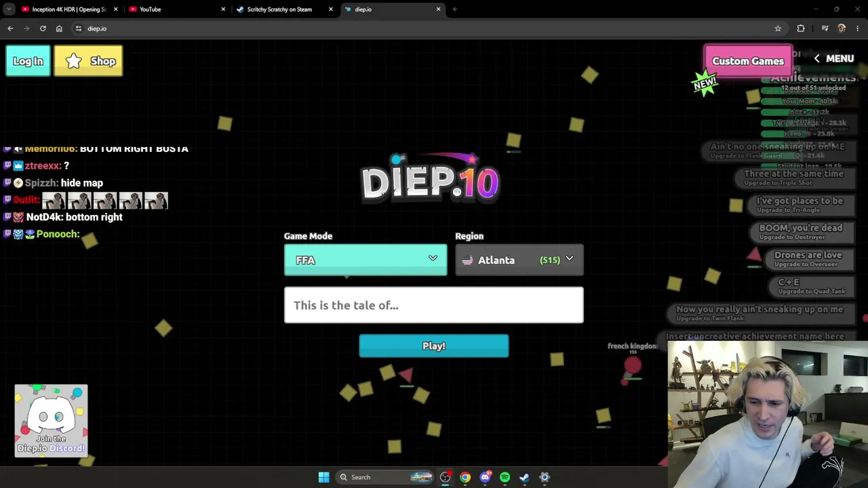Screen dimensions: 868x488
Task: Select the 'C + E' achievement
Action: pos(812,286)
